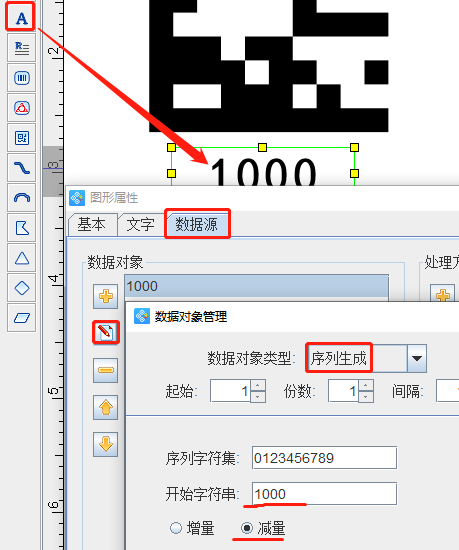The width and height of the screenshot is (459, 550).
Task: Open the 数据对象类型 dropdown arrow
Action: (x=417, y=358)
